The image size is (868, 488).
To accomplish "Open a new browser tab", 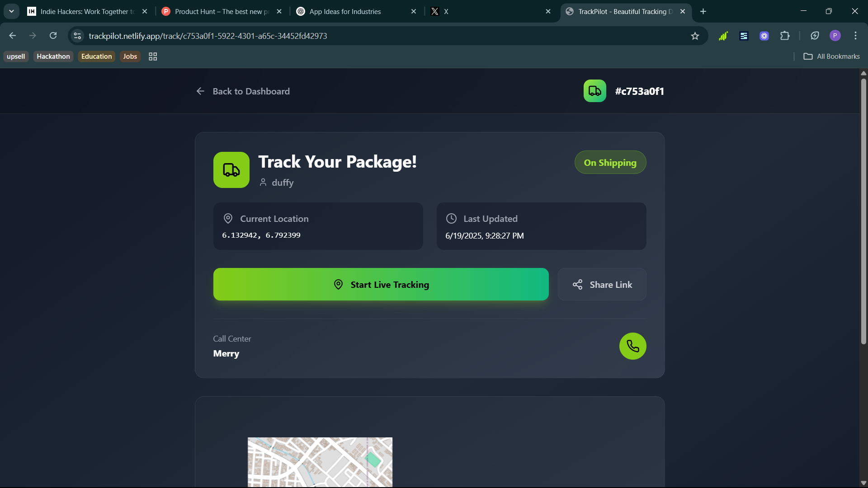I will tap(703, 11).
